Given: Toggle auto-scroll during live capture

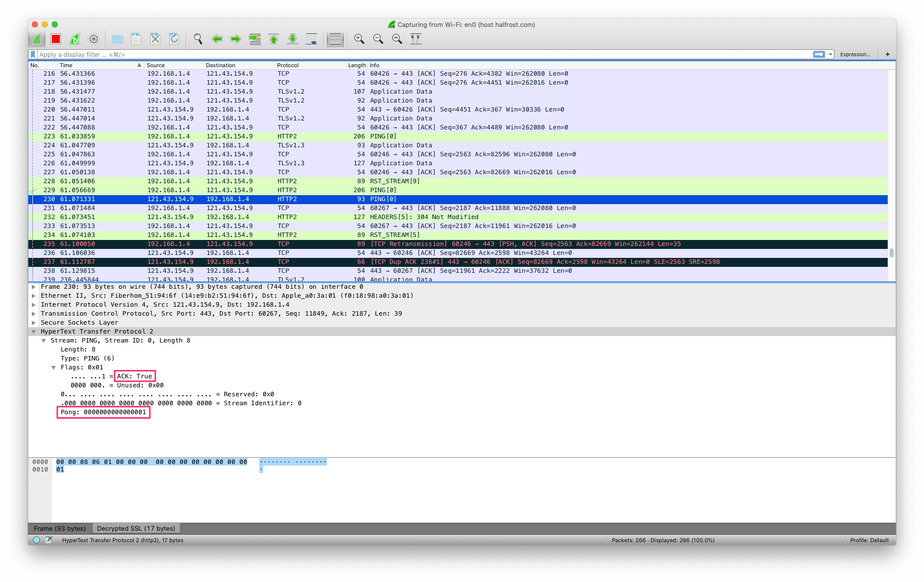Looking at the screenshot, I should point(311,39).
